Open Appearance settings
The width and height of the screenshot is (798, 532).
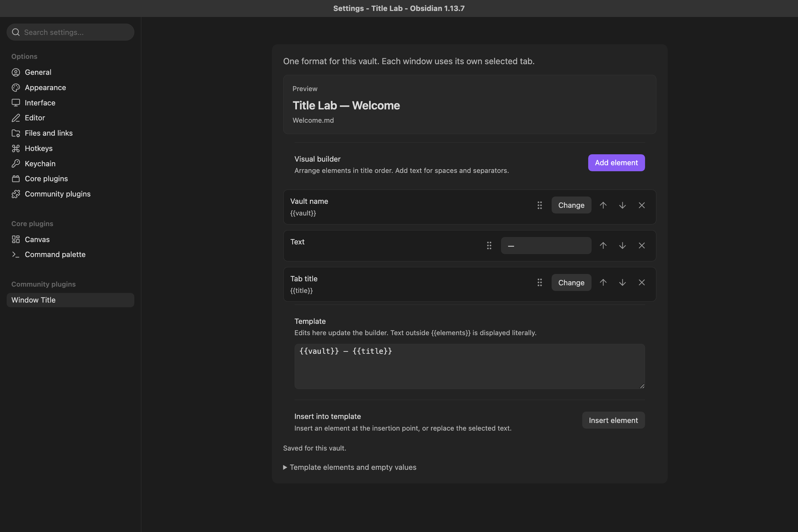70,87
